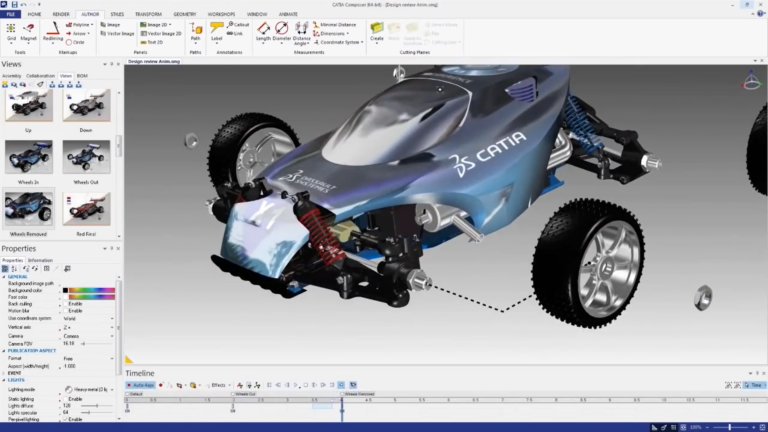Toggle loop play mode button in Timeline
768x432 pixels.
coord(341,385)
